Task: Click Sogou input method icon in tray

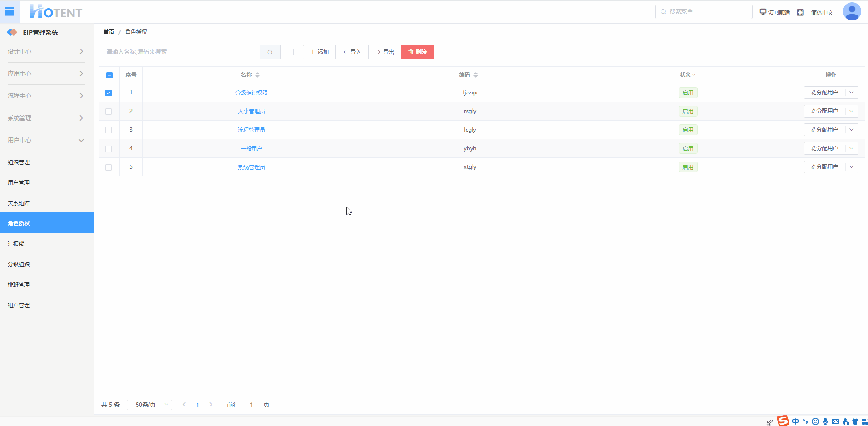Action: click(x=783, y=421)
